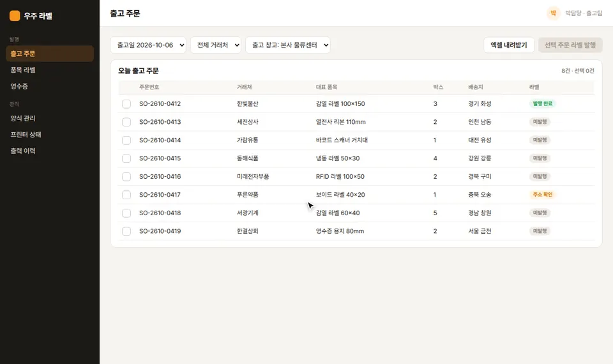This screenshot has height=364, width=613.
Task: Open 프린터 상태 page
Action: click(x=50, y=135)
